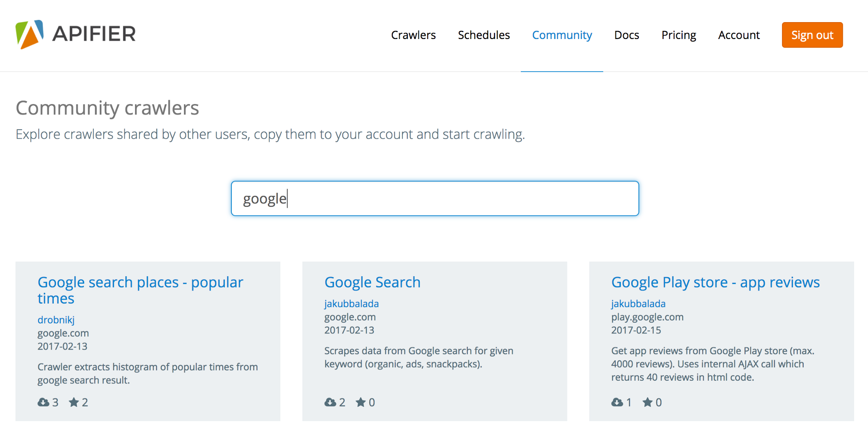Open the Google Play store app reviews crawler
868x435 pixels.
coord(715,282)
